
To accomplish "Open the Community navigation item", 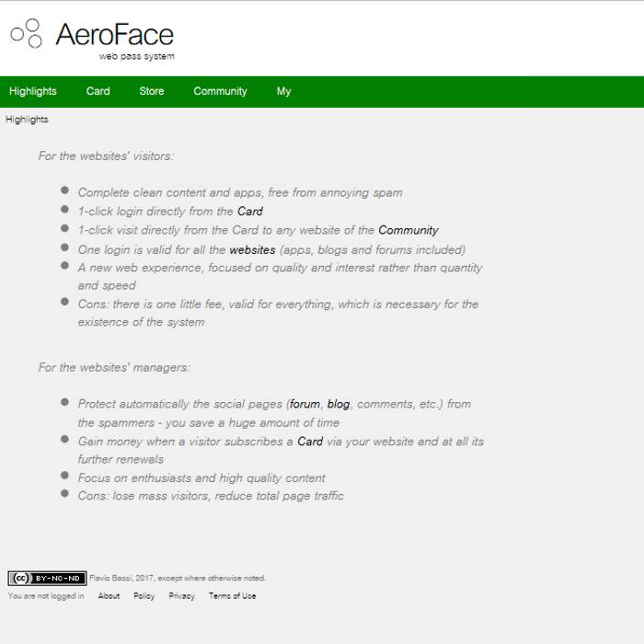I will (220, 91).
